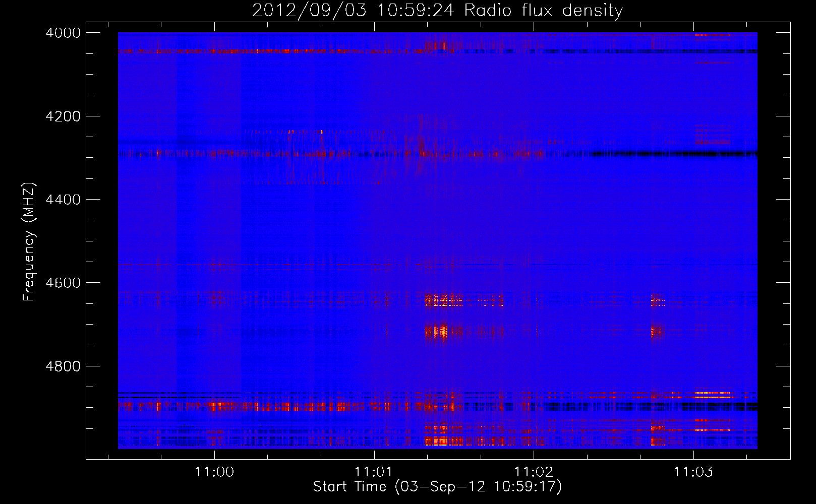Click the 11:00 time tick label
This screenshot has width=816, height=504.
tap(215, 472)
